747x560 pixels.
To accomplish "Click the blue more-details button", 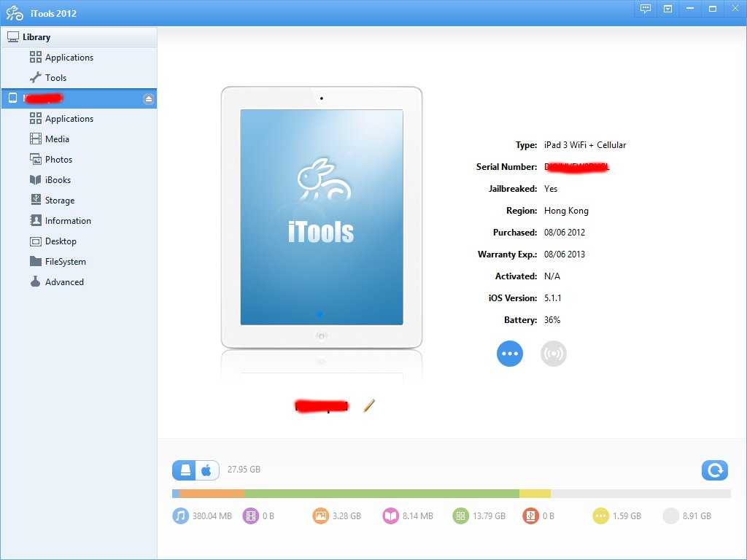I will [x=510, y=354].
